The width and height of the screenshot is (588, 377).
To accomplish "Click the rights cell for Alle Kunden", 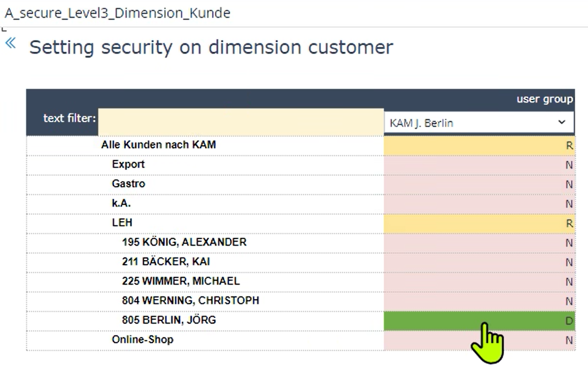I will tap(478, 145).
